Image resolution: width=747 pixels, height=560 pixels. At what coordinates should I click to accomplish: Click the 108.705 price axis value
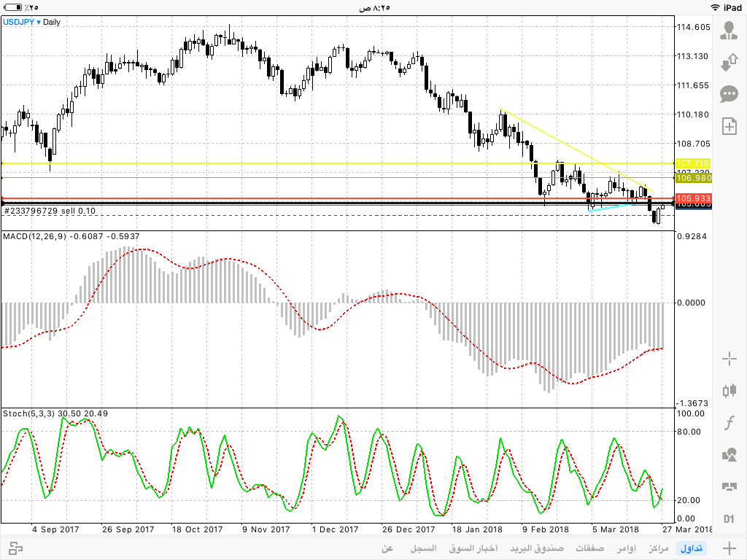point(693,144)
